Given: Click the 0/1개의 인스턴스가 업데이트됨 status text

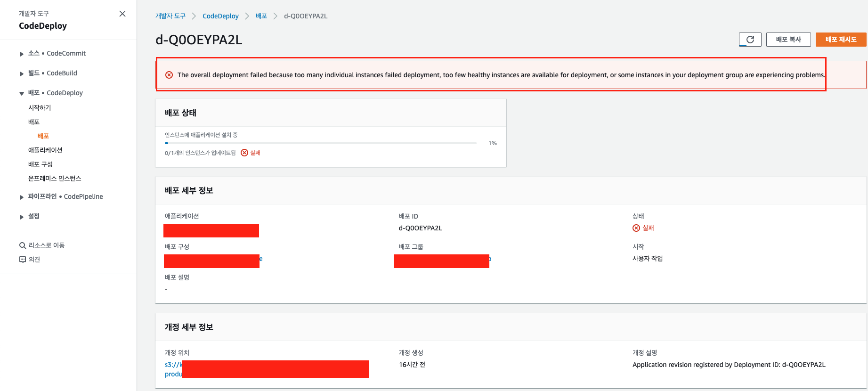Looking at the screenshot, I should pyautogui.click(x=200, y=153).
